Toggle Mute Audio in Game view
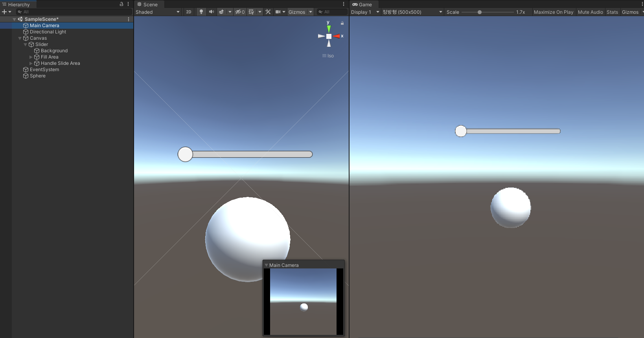Screen dimensions: 644x338 [x=590, y=12]
